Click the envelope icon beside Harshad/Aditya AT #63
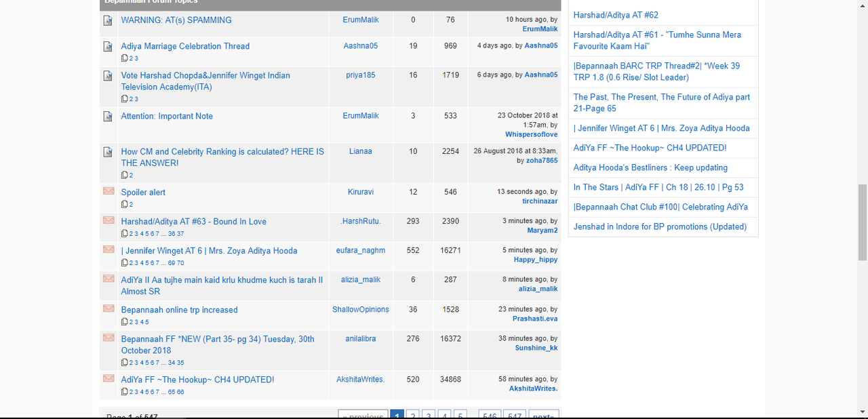868x419 pixels. 108,220
